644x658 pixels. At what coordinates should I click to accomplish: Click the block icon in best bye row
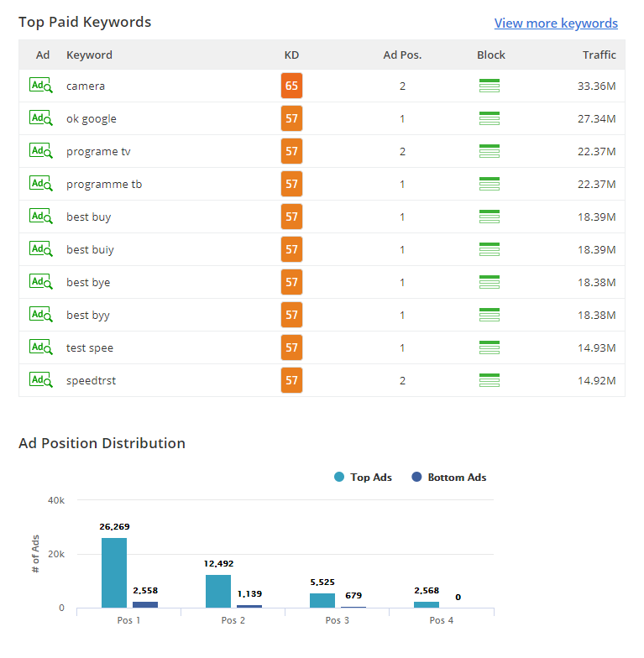coord(490,282)
